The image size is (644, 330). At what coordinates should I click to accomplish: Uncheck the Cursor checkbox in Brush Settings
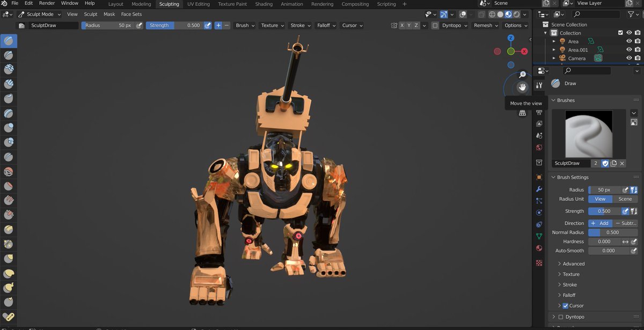point(565,306)
